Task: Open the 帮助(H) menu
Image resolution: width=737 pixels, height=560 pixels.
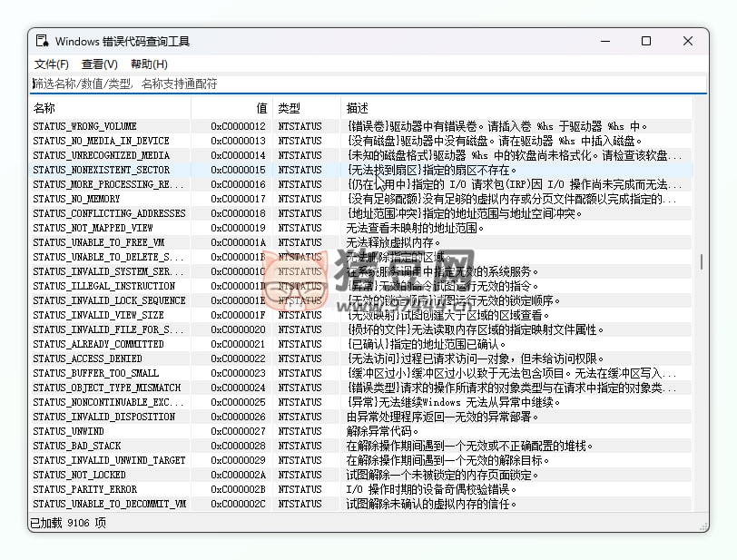Action: [149, 64]
